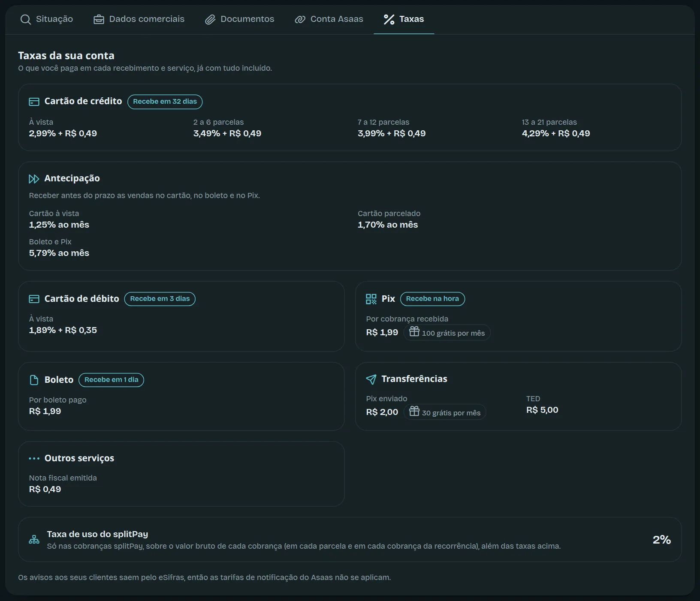This screenshot has height=601, width=700.
Task: Click the 'Recebe em 3 dias' badge
Action: (x=160, y=299)
